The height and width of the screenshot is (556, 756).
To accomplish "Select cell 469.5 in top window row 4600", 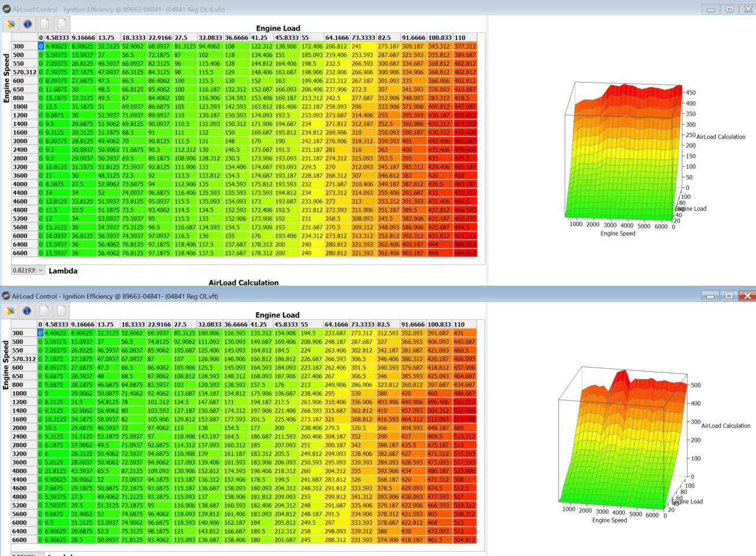I will click(x=465, y=201).
